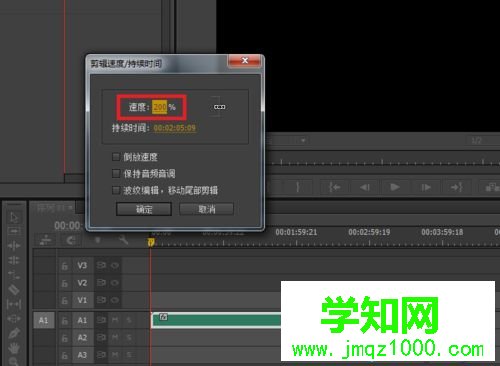This screenshot has height=366, width=500.
Task: Select the Slip tool
Action: click(x=14, y=304)
